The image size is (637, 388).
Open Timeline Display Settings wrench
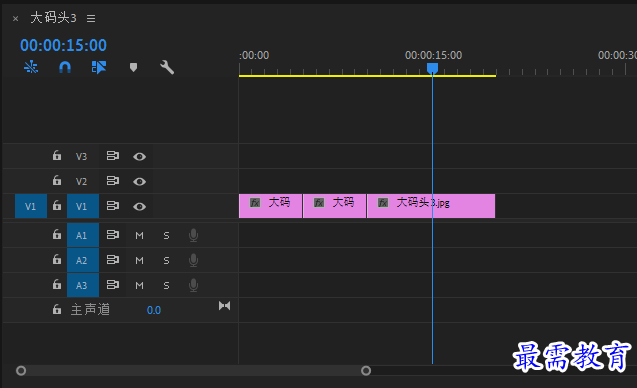[167, 67]
